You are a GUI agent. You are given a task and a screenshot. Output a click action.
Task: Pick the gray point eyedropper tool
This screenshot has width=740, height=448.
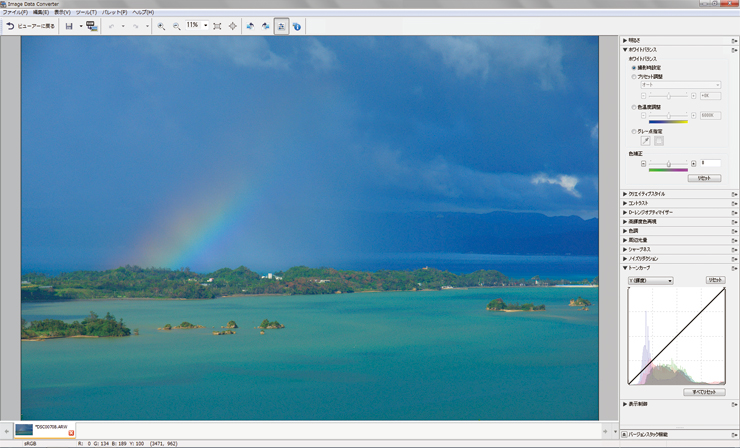pyautogui.click(x=645, y=140)
